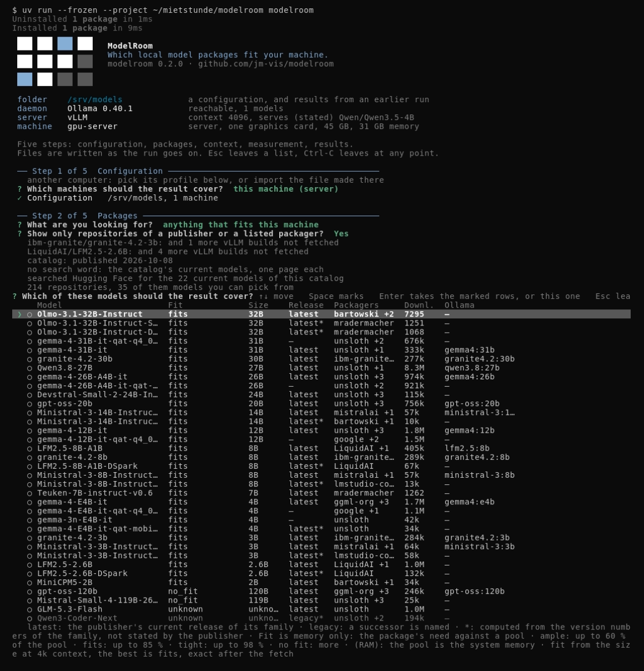Click the Packagers column header
644x671 pixels.
point(356,305)
